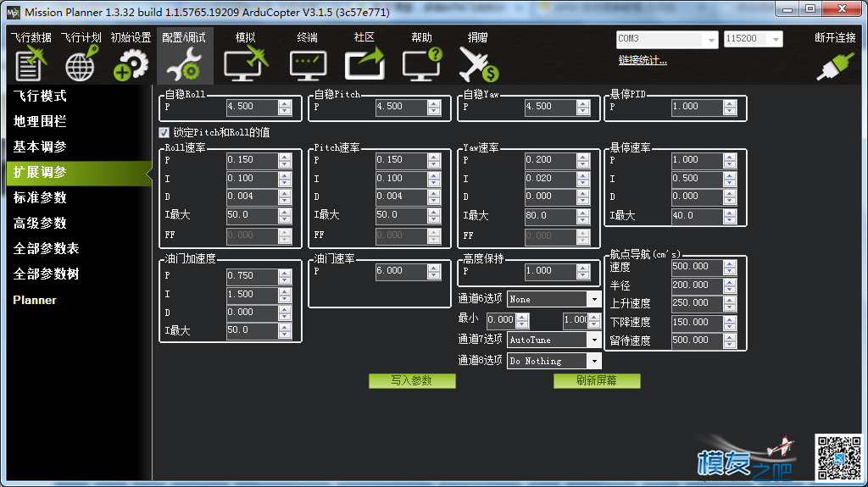Click the 最小 0.000 value field

[x=508, y=320]
